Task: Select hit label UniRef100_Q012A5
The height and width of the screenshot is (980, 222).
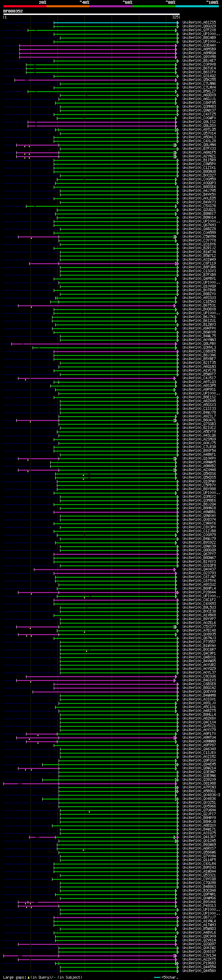Action: coord(199,841)
